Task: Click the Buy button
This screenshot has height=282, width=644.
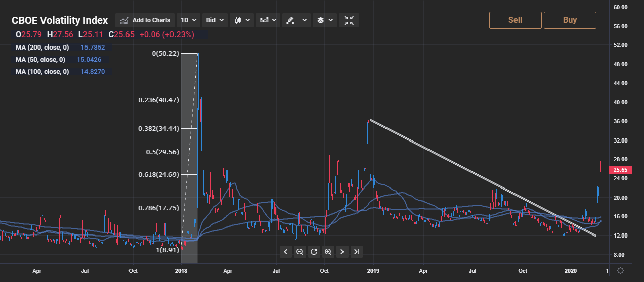Action: [570, 20]
